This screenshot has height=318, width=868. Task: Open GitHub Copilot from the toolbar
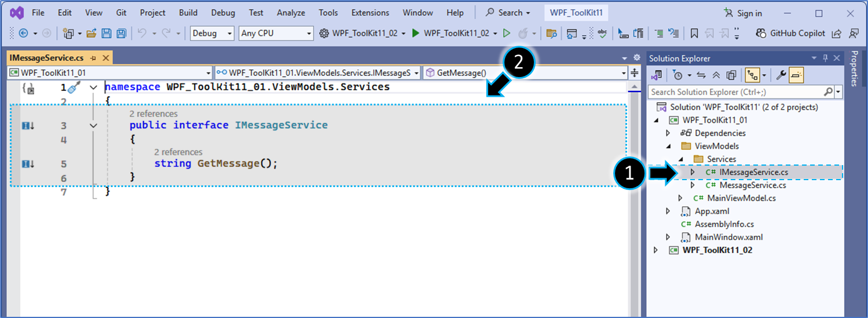(x=791, y=34)
